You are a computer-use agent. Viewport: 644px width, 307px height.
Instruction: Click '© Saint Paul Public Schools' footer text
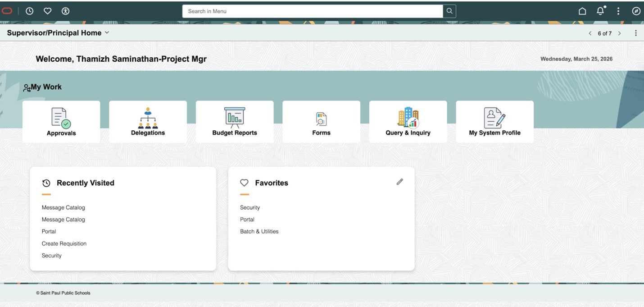[63, 293]
